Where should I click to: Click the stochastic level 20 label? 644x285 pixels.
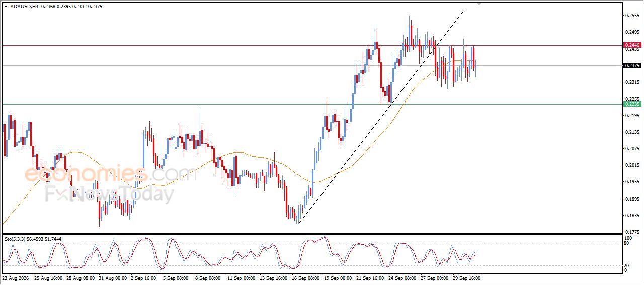(x=627, y=265)
